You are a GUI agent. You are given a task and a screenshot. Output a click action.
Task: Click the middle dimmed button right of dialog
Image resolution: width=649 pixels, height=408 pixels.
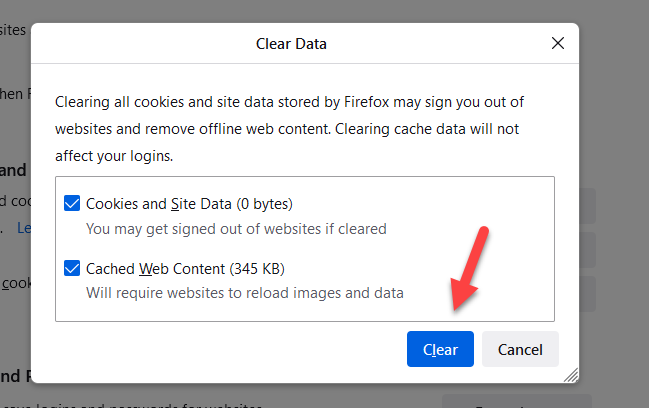tap(588, 249)
